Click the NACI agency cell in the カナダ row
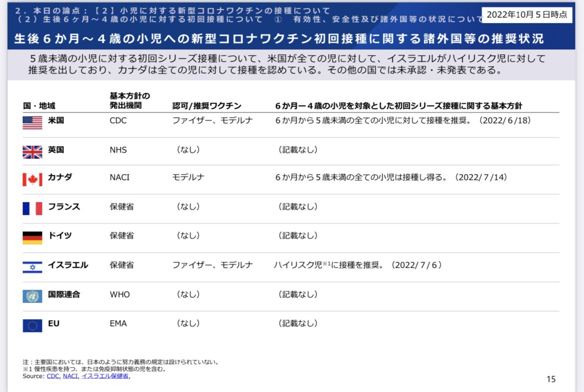Image resolution: width=584 pixels, height=392 pixels. (x=120, y=177)
